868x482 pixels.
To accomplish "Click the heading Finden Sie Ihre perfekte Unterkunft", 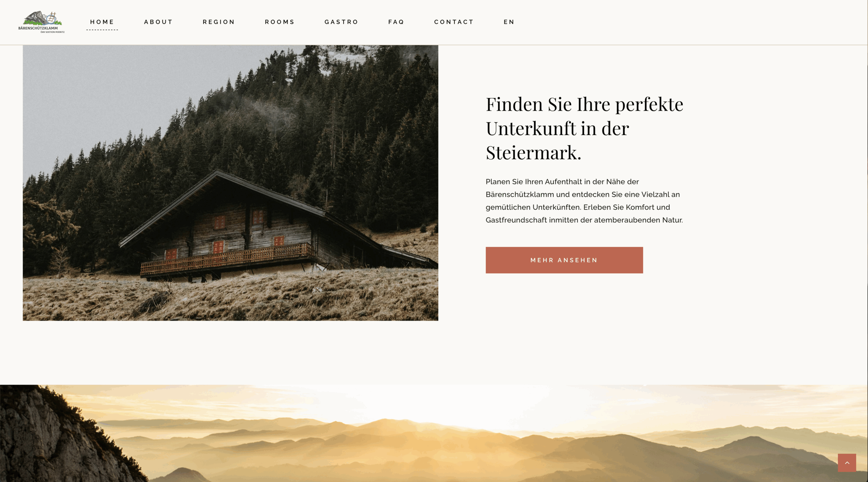I will [585, 128].
